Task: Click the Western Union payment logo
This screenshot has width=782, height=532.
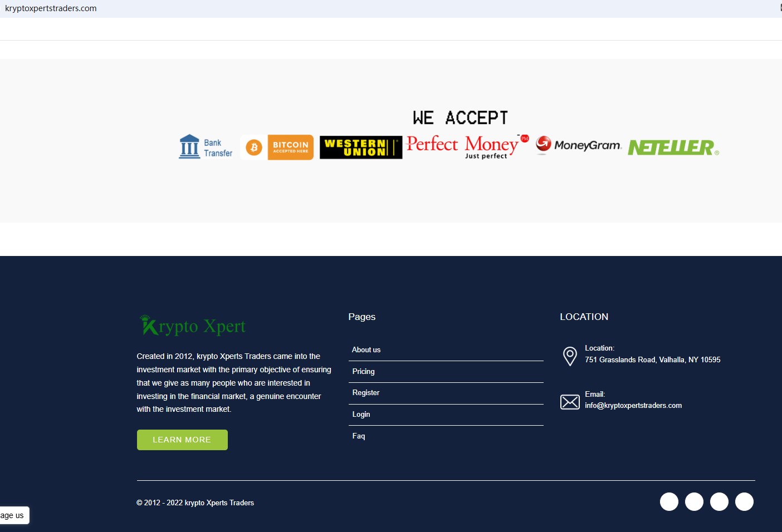Action: coord(360,147)
